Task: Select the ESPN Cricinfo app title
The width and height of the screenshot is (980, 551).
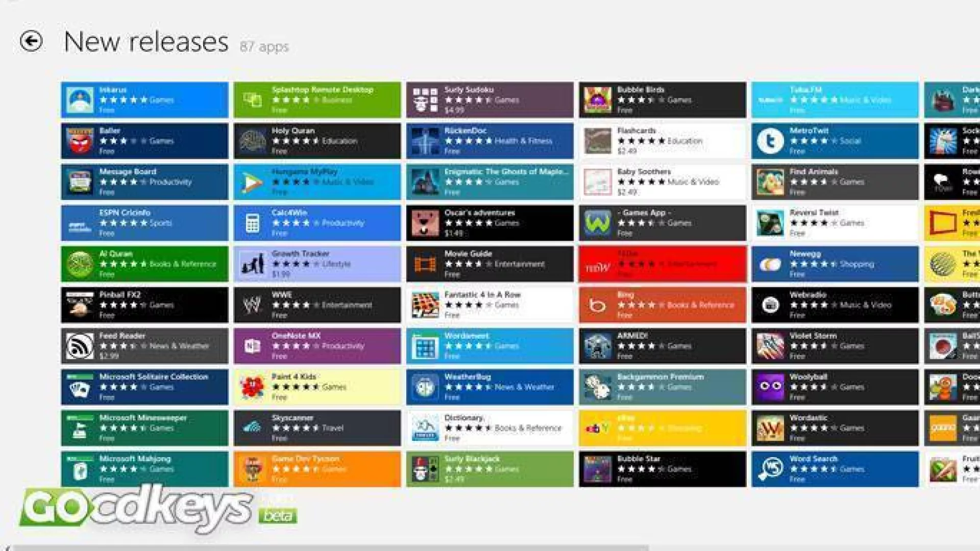Action: pyautogui.click(x=125, y=213)
